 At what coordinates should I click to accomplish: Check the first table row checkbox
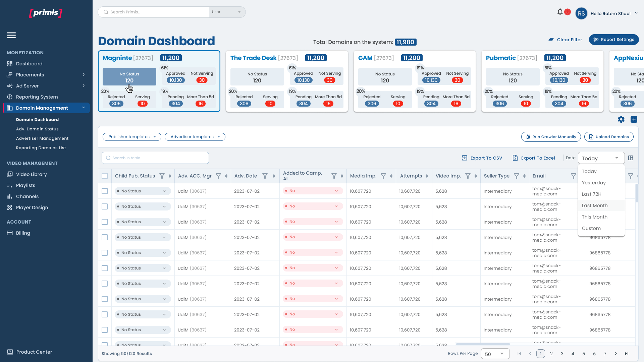coord(105,191)
